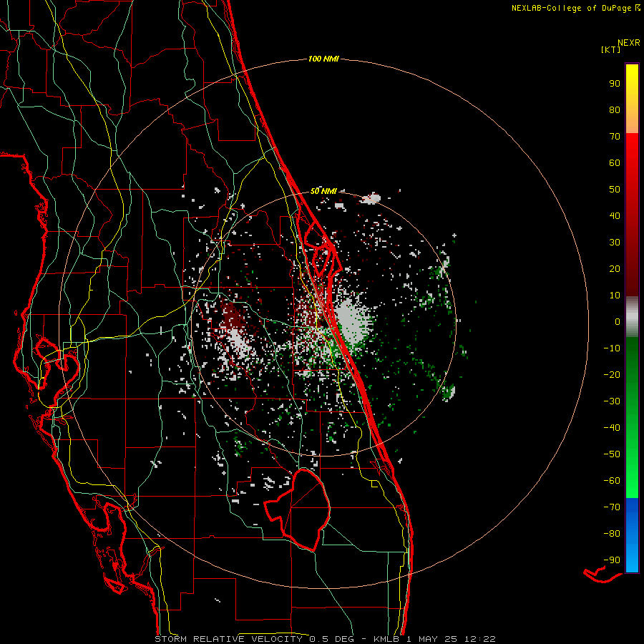This screenshot has height=644, width=644.
Task: Click the 90 value on the velocity scale
Action: tap(615, 84)
